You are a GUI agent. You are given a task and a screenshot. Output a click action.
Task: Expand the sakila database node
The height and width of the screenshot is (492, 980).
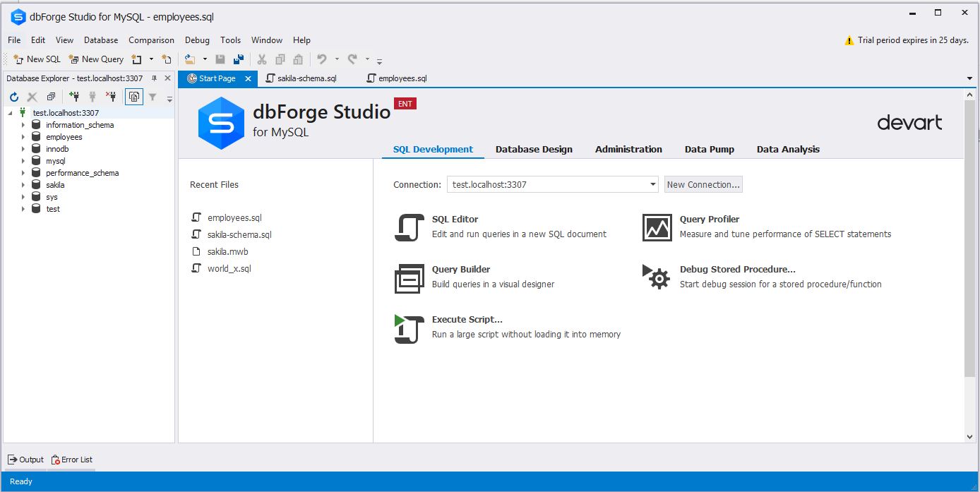pyautogui.click(x=23, y=185)
